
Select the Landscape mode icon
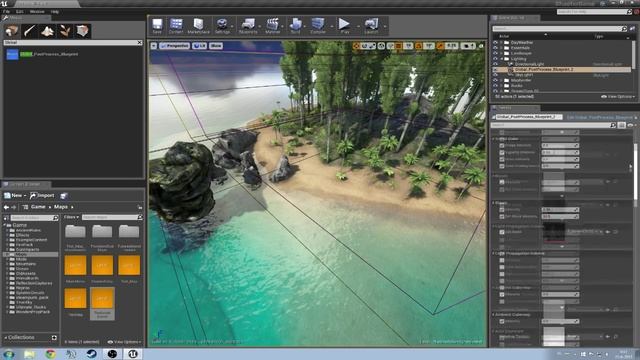click(x=47, y=31)
